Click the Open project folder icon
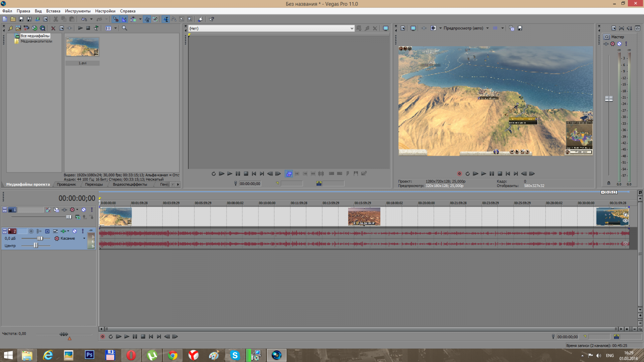 [x=13, y=19]
